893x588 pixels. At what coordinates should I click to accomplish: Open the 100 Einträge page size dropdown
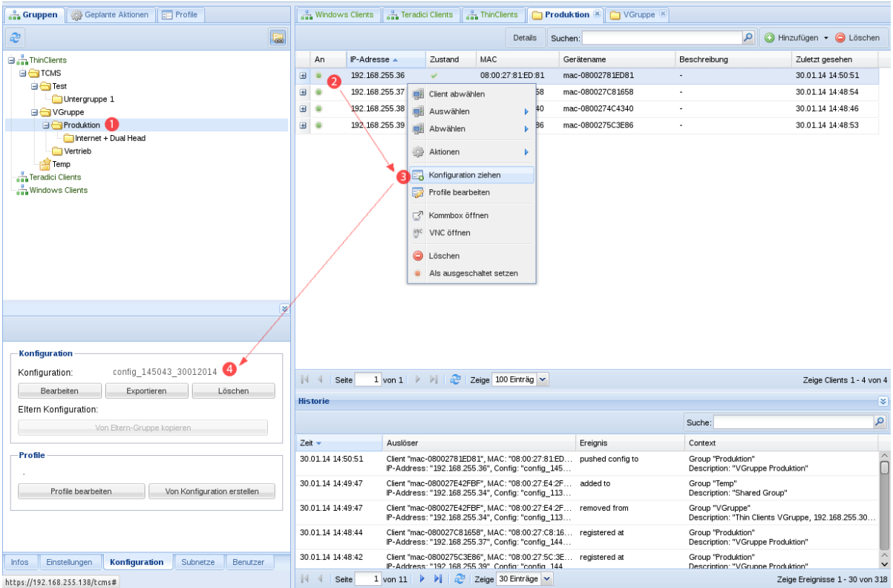click(542, 379)
